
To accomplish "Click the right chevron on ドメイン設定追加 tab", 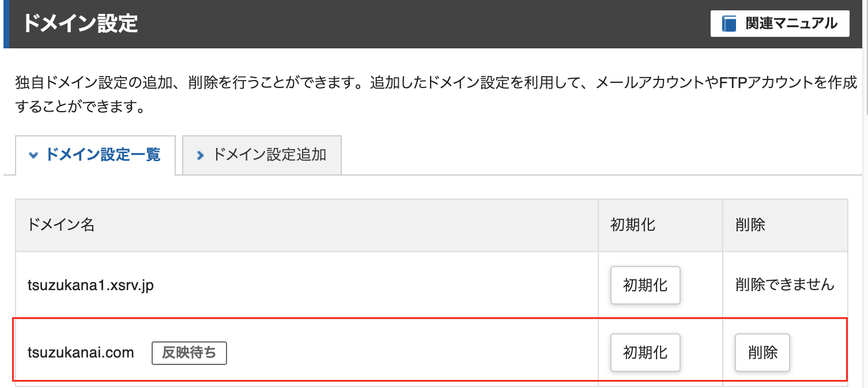I will pyautogui.click(x=200, y=155).
